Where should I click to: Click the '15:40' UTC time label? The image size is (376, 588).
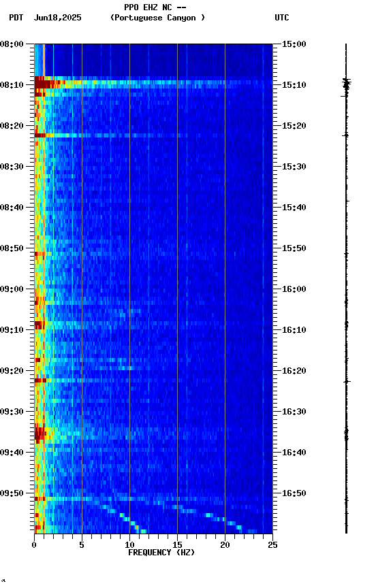point(294,208)
